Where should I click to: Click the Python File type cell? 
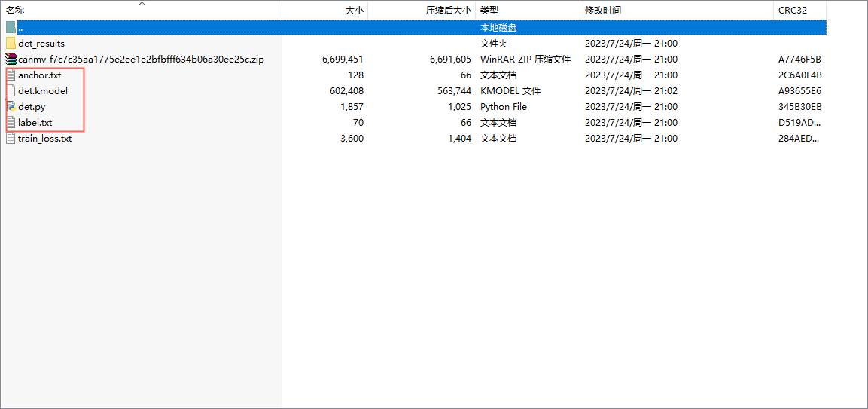pyautogui.click(x=503, y=107)
